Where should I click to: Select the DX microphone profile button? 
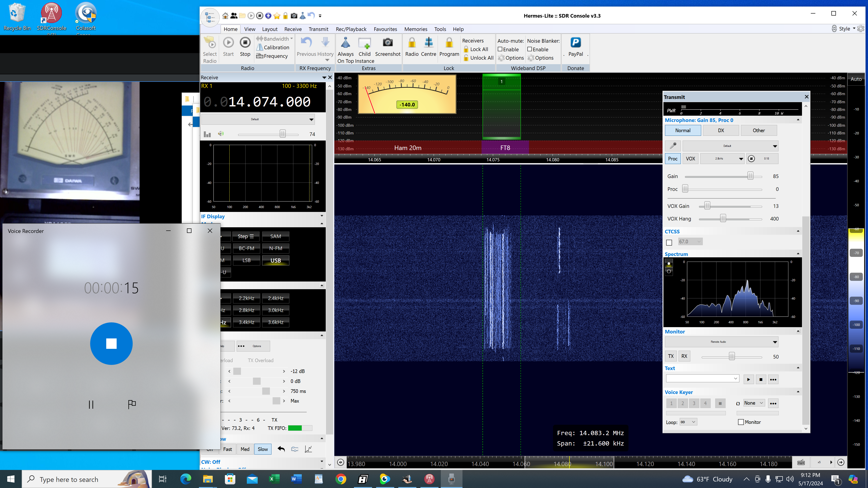point(721,130)
